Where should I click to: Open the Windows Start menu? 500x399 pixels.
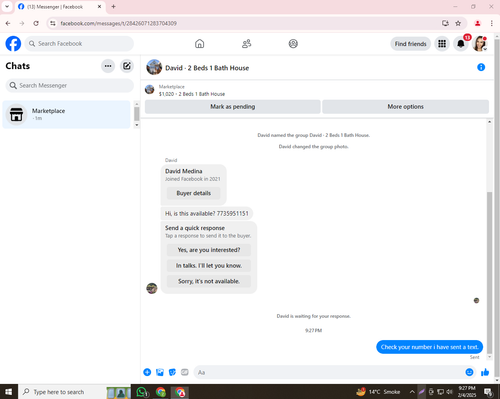click(x=9, y=392)
